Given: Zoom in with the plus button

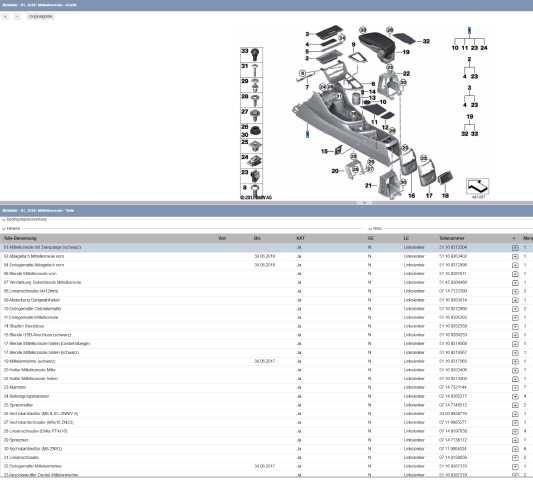Looking at the screenshot, I should (x=5, y=16).
